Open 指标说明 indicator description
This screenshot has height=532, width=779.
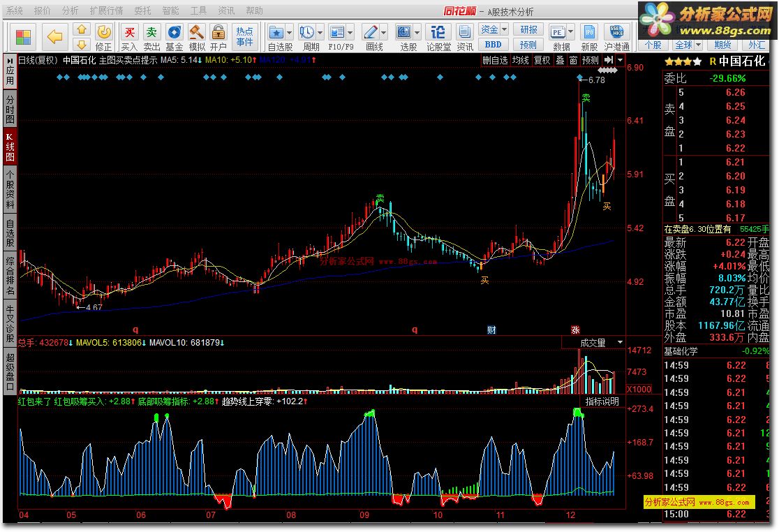click(602, 401)
